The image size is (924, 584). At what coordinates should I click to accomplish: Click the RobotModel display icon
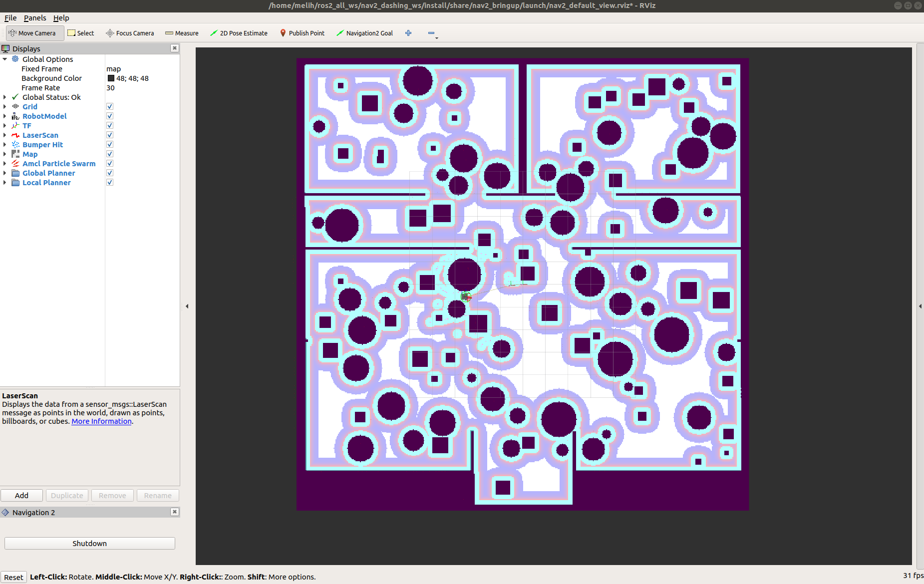click(x=15, y=116)
